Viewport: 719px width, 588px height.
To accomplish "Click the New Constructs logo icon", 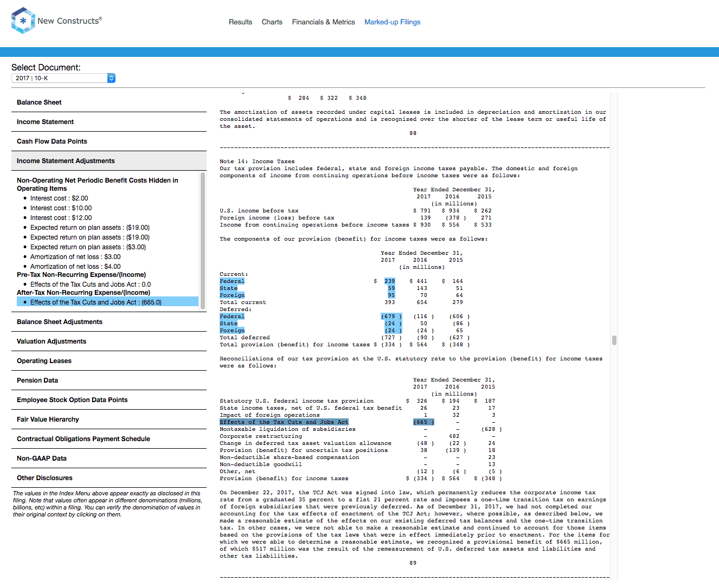I will coord(23,21).
